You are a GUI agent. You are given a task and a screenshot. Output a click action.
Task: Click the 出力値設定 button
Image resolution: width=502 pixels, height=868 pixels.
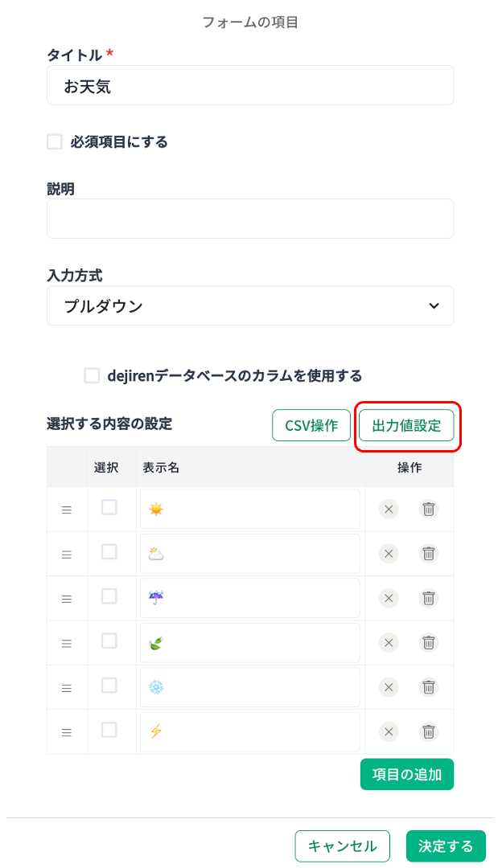[x=406, y=425]
